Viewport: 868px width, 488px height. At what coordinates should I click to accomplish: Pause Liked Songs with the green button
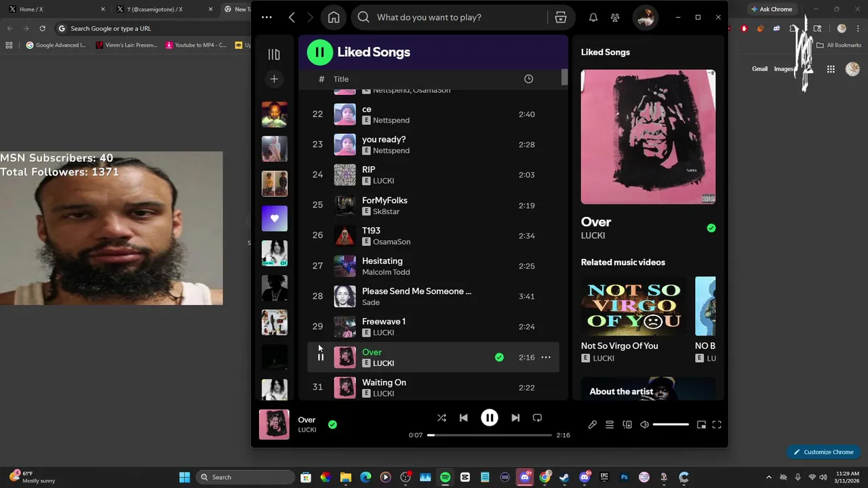point(319,52)
